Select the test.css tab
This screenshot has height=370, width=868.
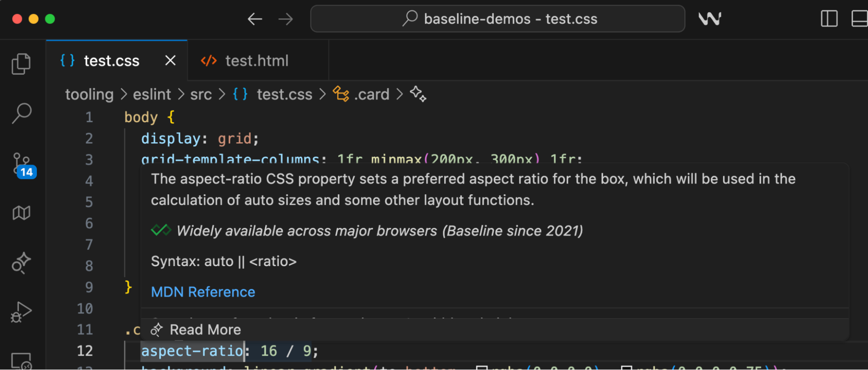point(112,60)
